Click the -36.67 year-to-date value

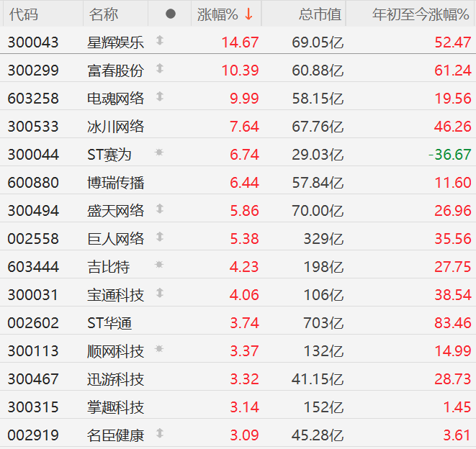[x=449, y=155]
